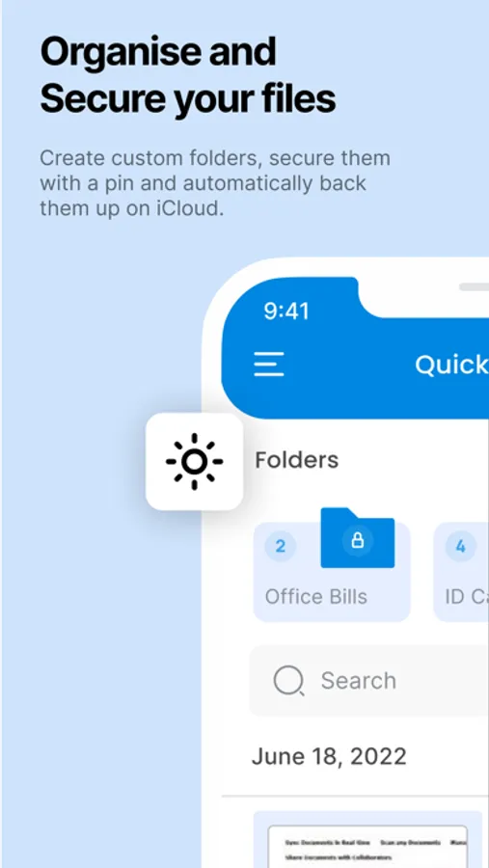Click the magnifying glass icon in Search

[x=289, y=680]
